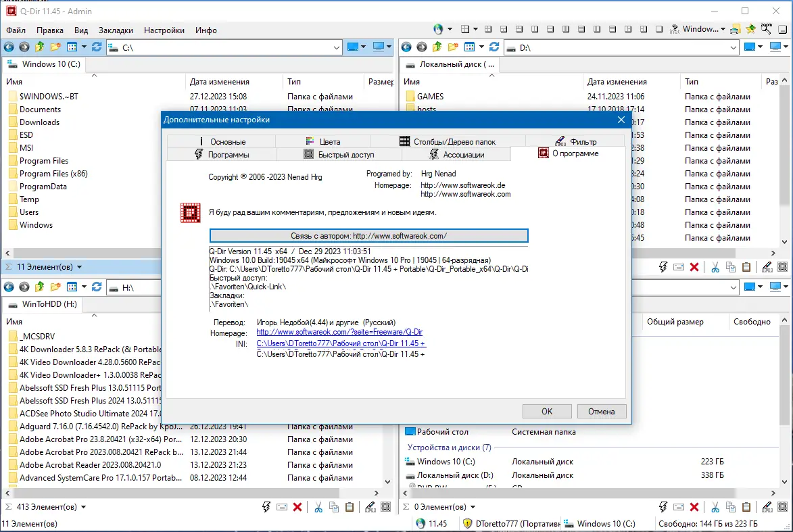Expand the C:\ address bar dropdown
Screen dimensions: 793x532
[x=336, y=47]
